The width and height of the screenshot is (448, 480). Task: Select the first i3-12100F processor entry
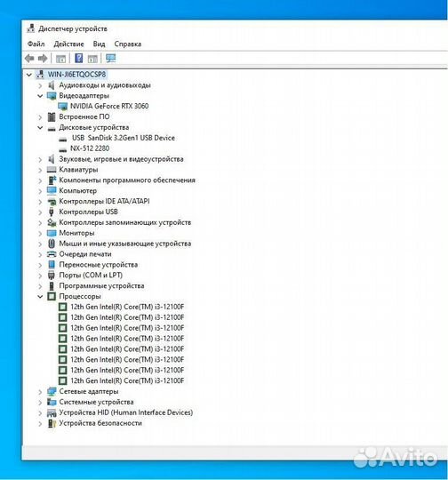coord(127,307)
